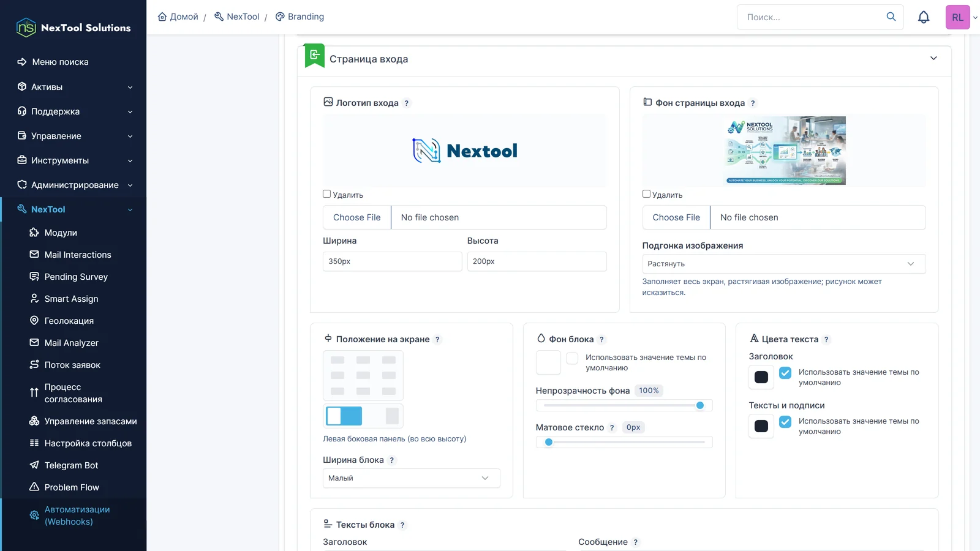Click help icon beside Фон блока
This screenshot has height=551, width=980.
tap(601, 340)
